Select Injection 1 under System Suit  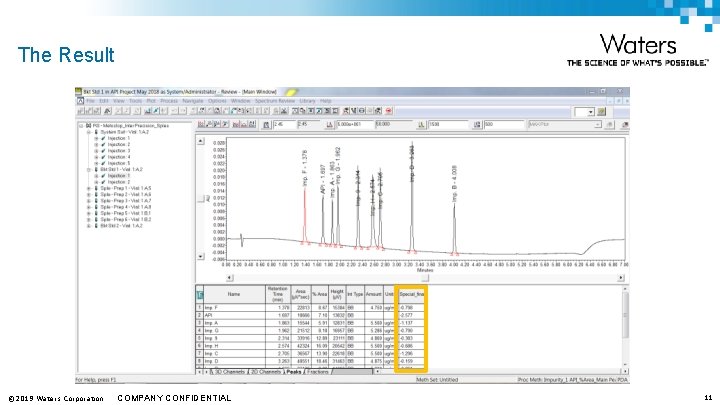[119, 138]
